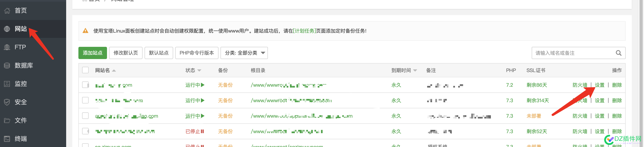Click the stopped pause icon for 剩余52天 row
The width and height of the screenshot is (644, 147).
pyautogui.click(x=203, y=131)
